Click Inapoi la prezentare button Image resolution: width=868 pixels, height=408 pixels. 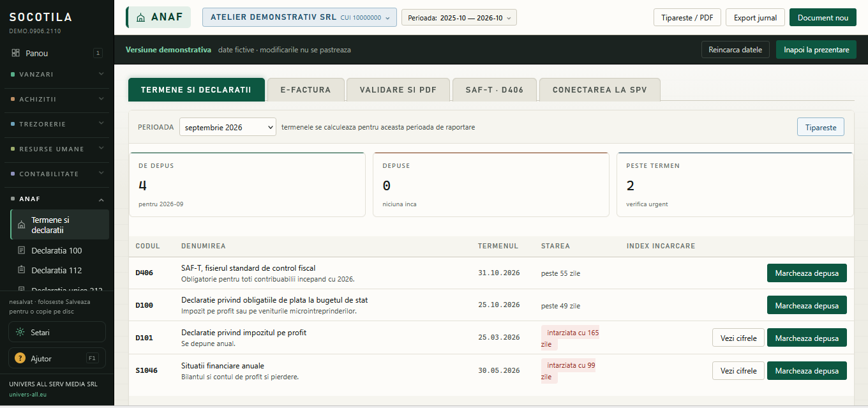pyautogui.click(x=816, y=50)
